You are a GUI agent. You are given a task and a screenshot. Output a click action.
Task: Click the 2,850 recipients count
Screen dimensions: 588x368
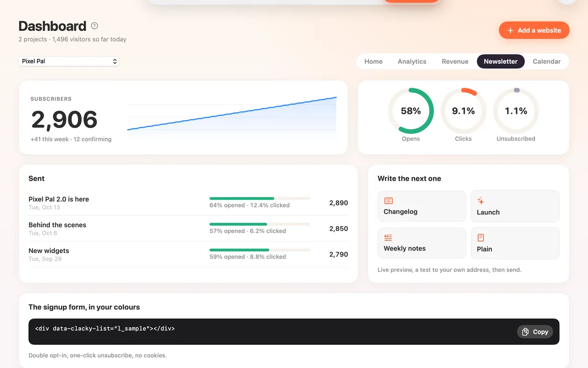tap(339, 229)
